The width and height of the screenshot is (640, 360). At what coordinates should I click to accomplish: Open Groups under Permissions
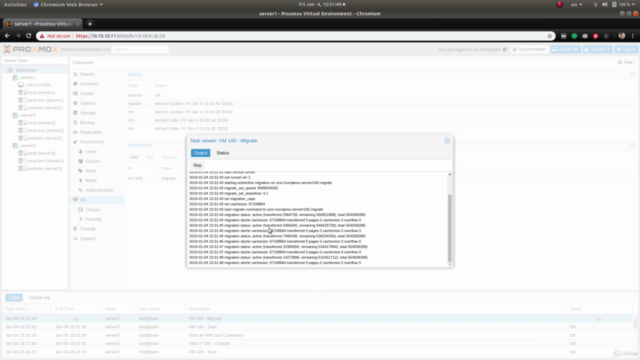pyautogui.click(x=93, y=161)
